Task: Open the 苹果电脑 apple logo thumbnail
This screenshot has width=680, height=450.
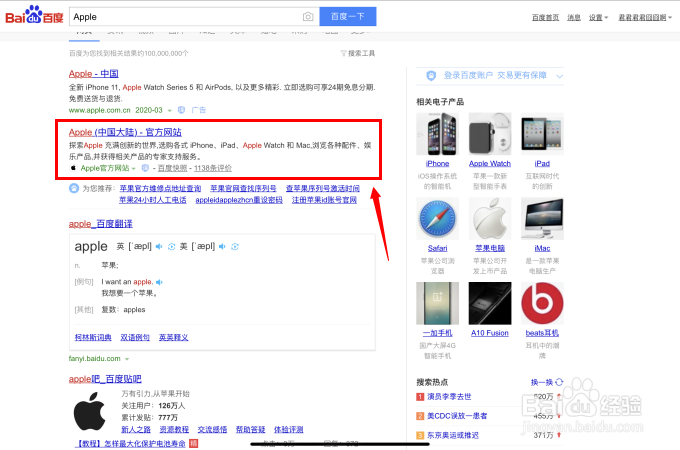Action: point(490,218)
